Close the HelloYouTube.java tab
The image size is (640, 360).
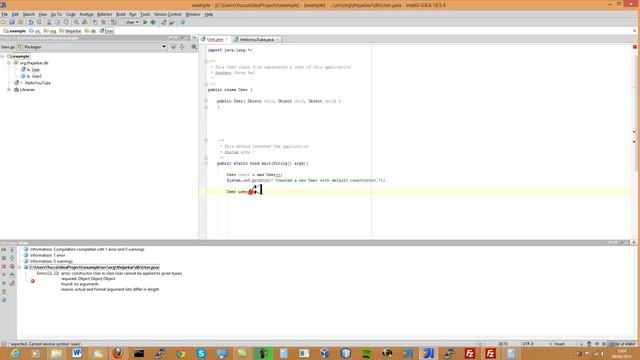278,40
